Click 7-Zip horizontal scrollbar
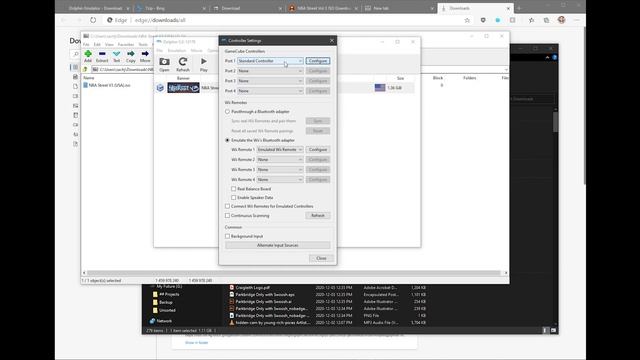 pyautogui.click(x=294, y=273)
